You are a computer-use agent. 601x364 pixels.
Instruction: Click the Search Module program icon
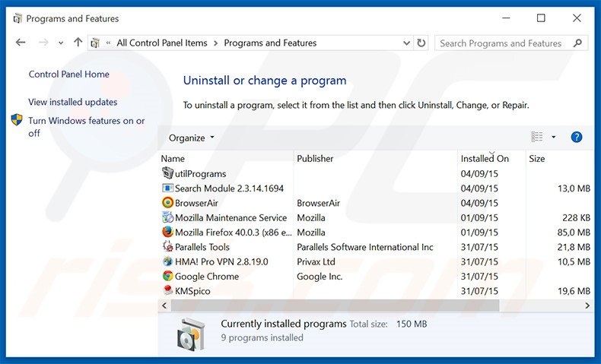167,188
